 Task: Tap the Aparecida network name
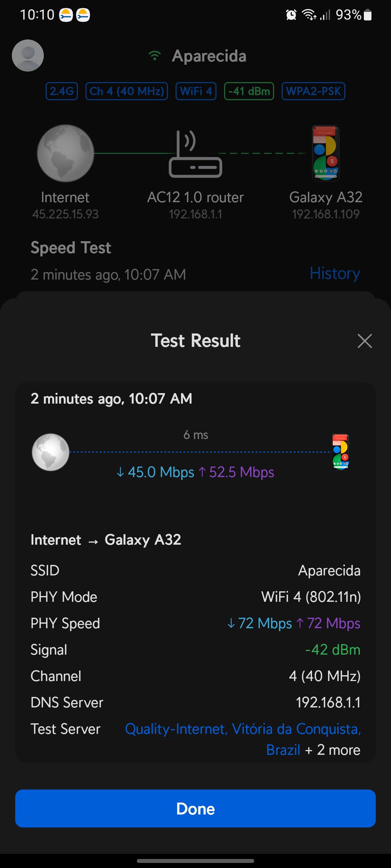click(209, 56)
